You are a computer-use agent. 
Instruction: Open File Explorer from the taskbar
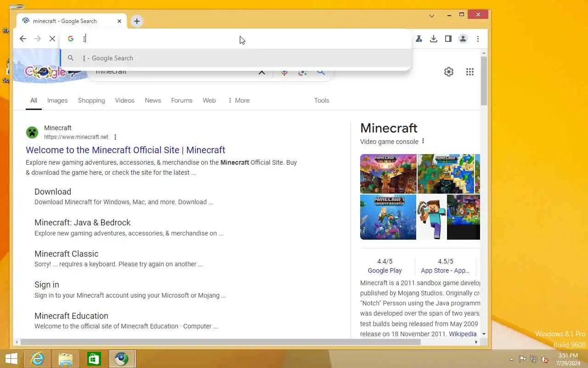click(x=66, y=359)
